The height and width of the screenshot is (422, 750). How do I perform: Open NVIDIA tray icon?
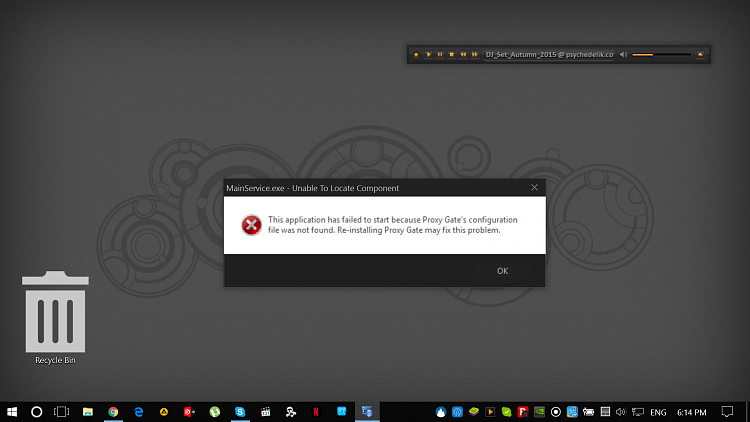pyautogui.click(x=540, y=412)
